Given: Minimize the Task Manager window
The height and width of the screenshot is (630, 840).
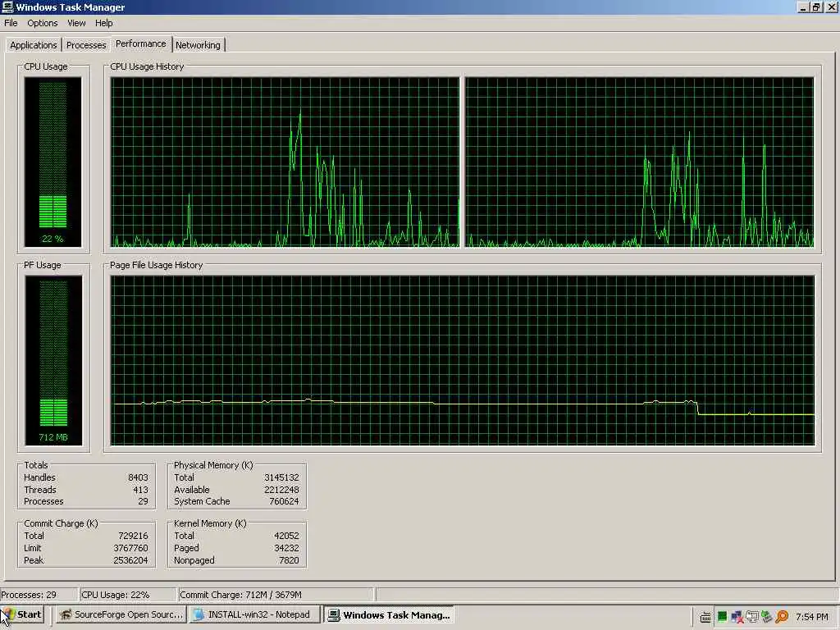Looking at the screenshot, I should tap(804, 7).
